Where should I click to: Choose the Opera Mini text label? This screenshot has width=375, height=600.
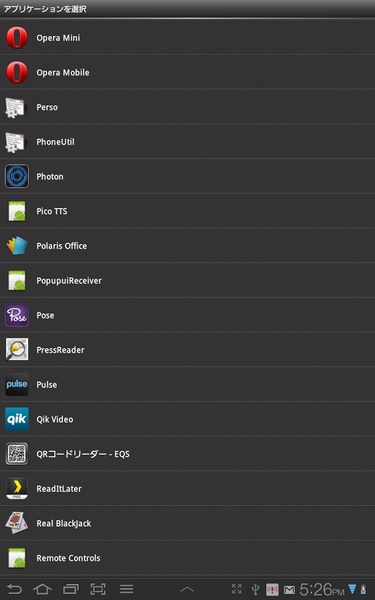click(58, 38)
